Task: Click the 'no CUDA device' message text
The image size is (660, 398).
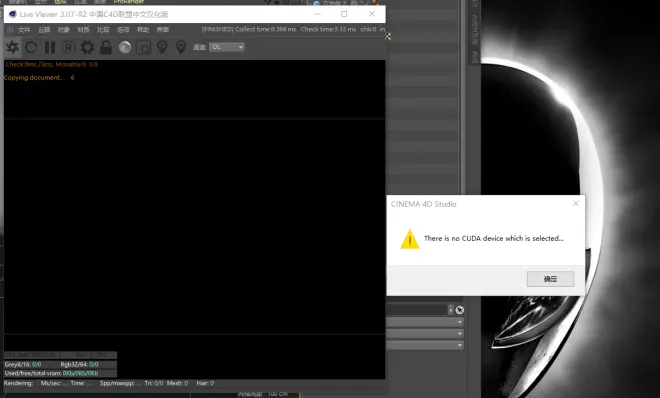Action: coord(493,239)
